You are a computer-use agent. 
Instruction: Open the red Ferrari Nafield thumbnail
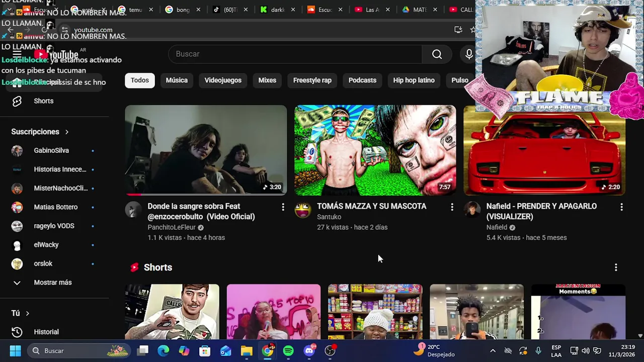coord(544,150)
